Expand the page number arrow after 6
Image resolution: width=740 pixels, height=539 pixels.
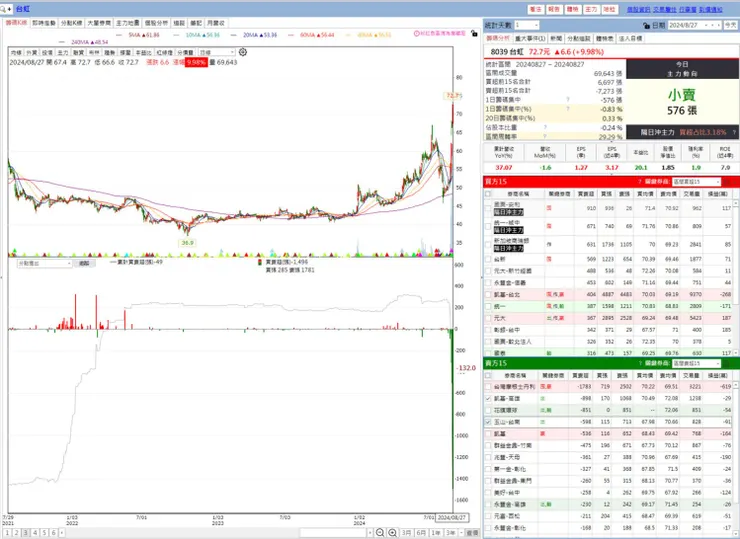61,532
